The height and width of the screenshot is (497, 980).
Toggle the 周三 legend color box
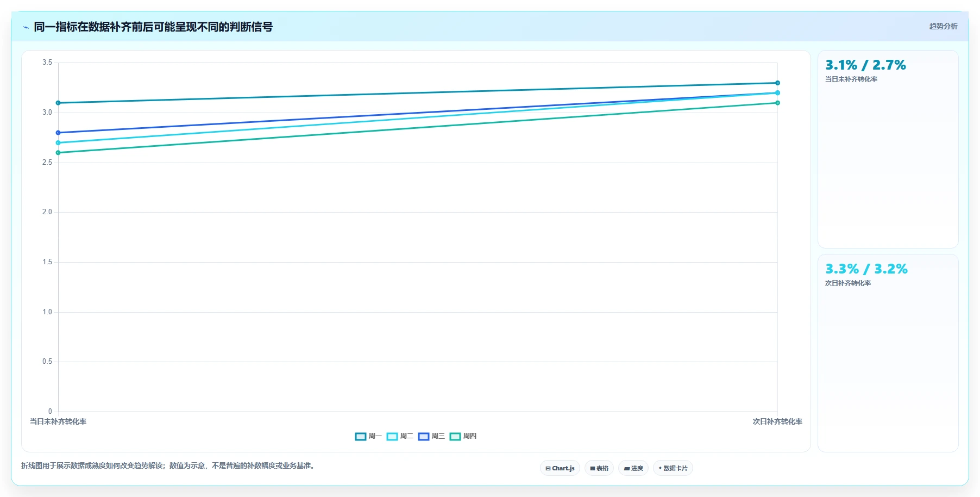pyautogui.click(x=424, y=436)
